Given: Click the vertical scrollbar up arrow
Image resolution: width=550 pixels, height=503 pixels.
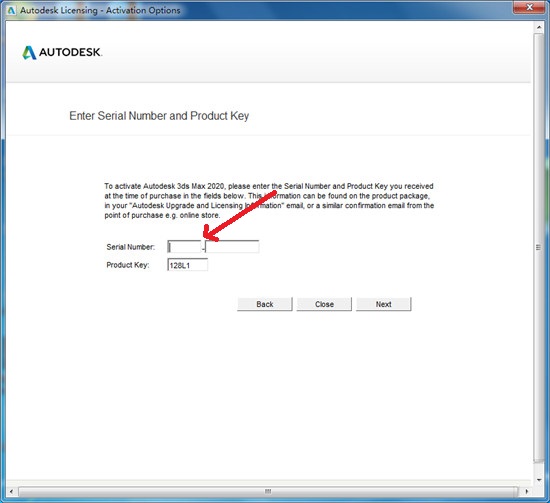Looking at the screenshot, I should pos(539,27).
